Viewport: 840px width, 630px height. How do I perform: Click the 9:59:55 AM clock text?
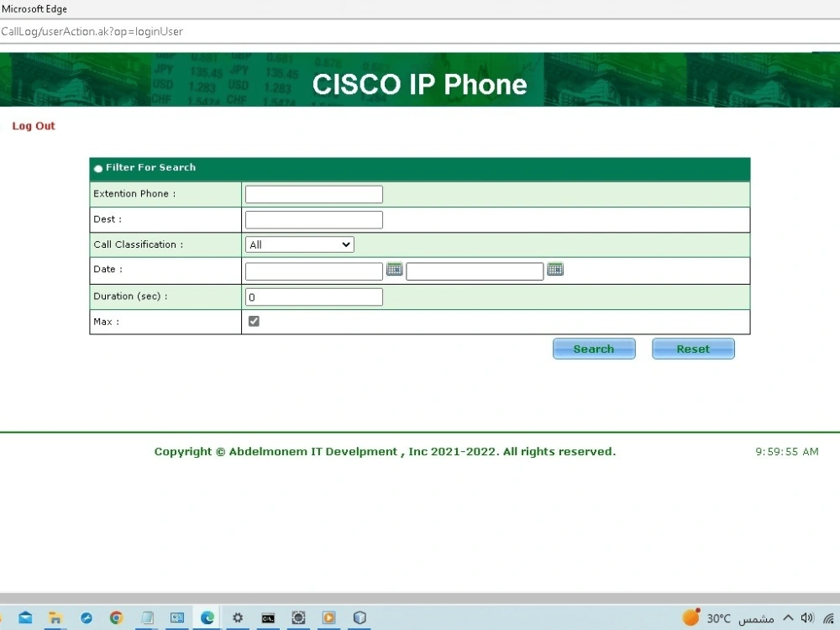click(x=787, y=452)
